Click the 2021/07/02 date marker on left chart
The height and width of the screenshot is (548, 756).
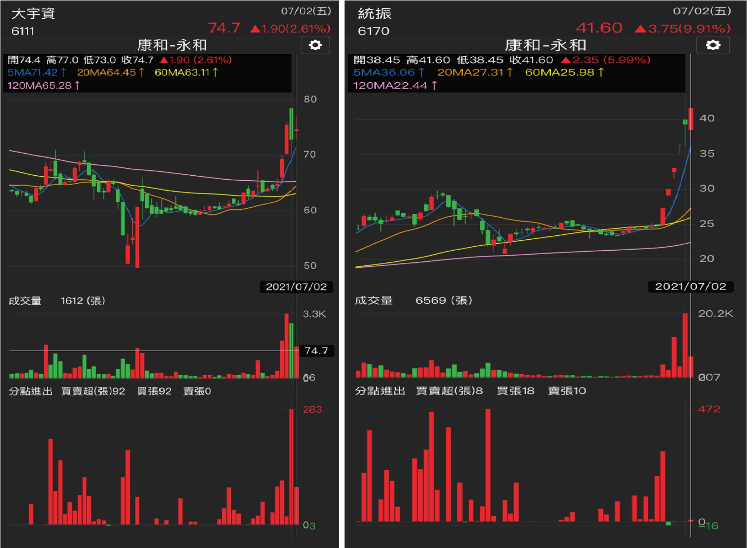click(x=296, y=287)
